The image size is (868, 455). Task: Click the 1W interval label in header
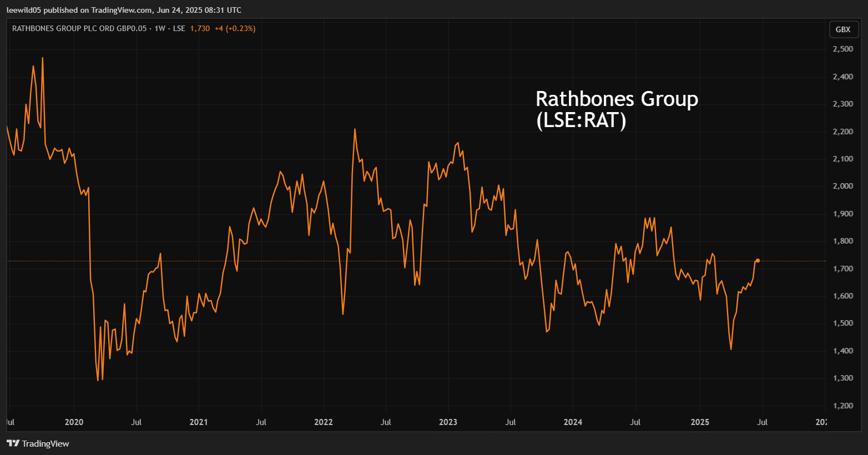pos(160,28)
